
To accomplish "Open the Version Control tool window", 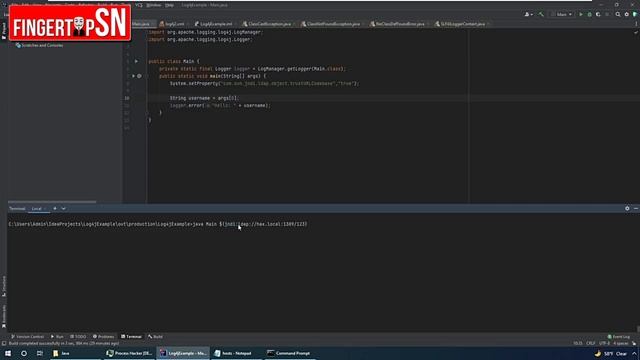I will [x=27, y=337].
